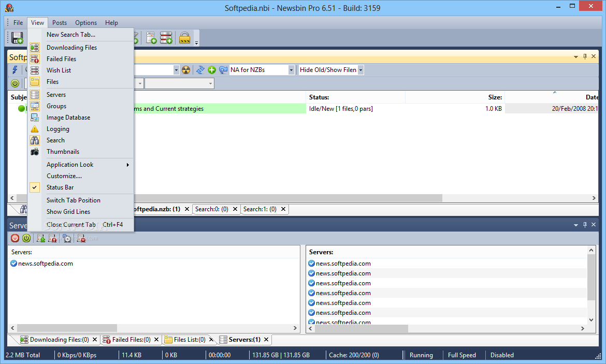Open the Posts menu
The width and height of the screenshot is (606, 364).
(x=60, y=23)
